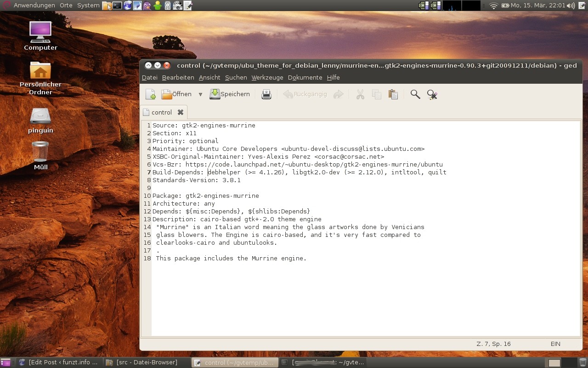Image resolution: width=588 pixels, height=368 pixels.
Task: Open the Dokumente menu
Action: click(305, 77)
